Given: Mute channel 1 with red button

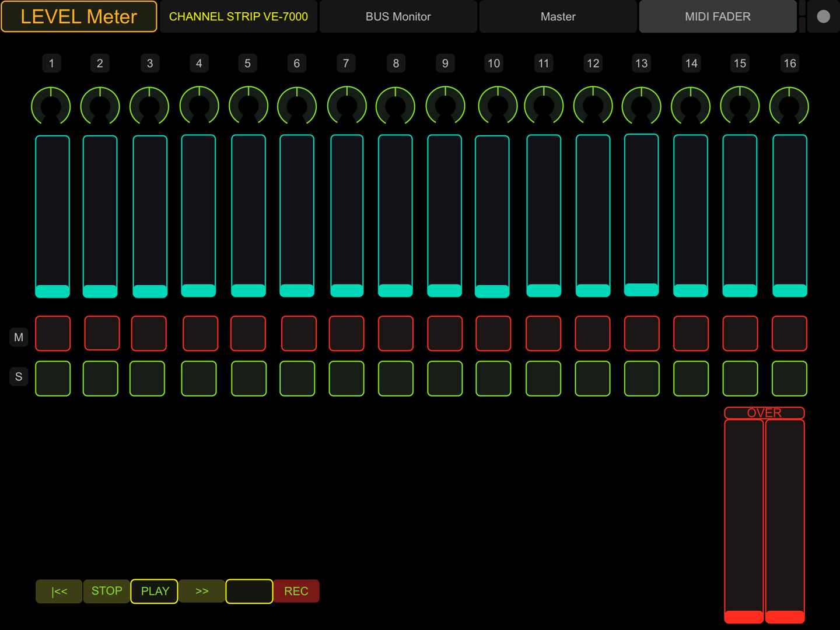Looking at the screenshot, I should [52, 334].
